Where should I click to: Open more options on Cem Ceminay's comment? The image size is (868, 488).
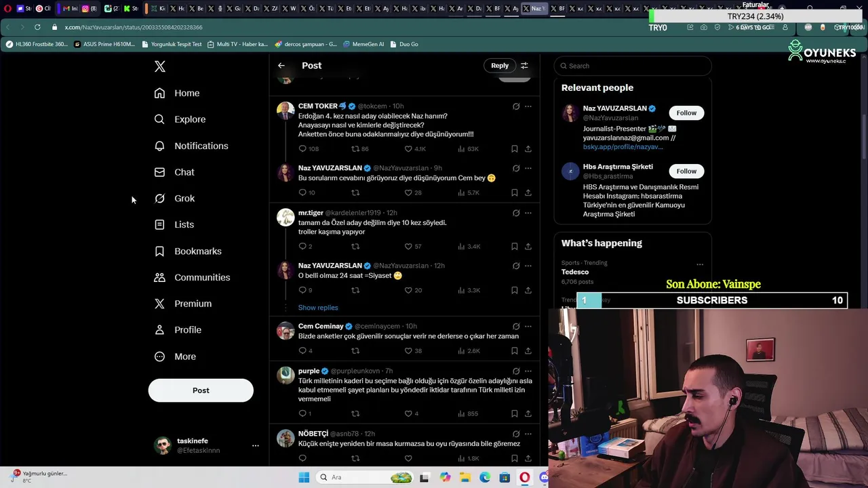[x=528, y=326]
